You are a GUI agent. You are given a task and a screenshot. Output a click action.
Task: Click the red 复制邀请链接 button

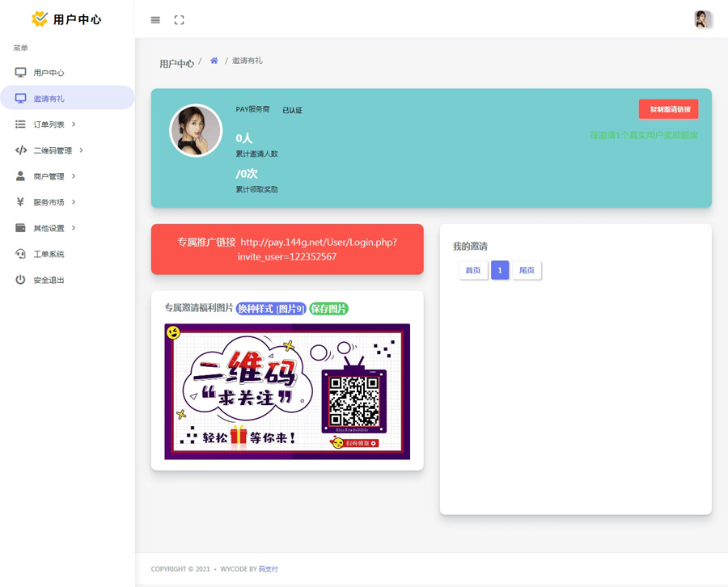click(x=668, y=109)
